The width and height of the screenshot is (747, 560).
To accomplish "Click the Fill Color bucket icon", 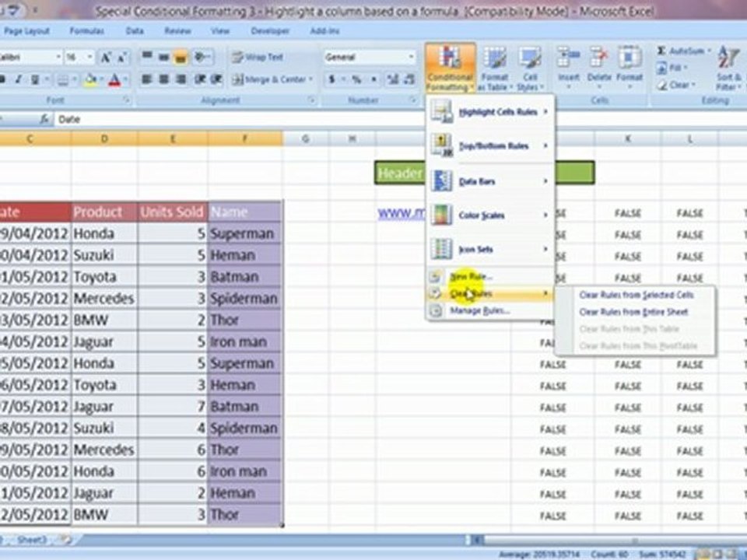I will tap(89, 79).
